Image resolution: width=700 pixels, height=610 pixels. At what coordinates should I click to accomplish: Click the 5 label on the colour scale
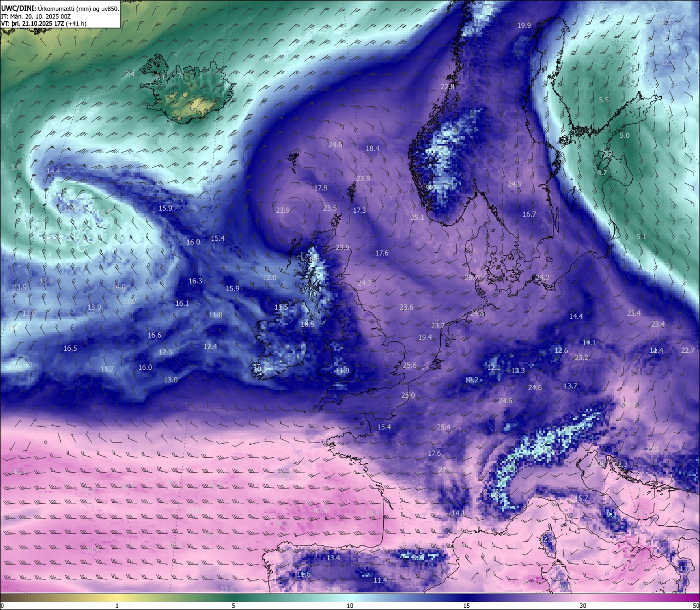click(x=234, y=606)
